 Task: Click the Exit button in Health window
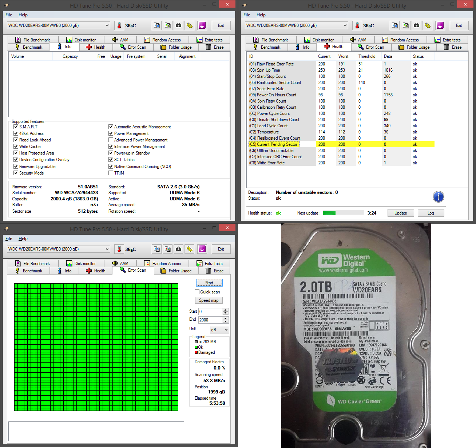[459, 25]
